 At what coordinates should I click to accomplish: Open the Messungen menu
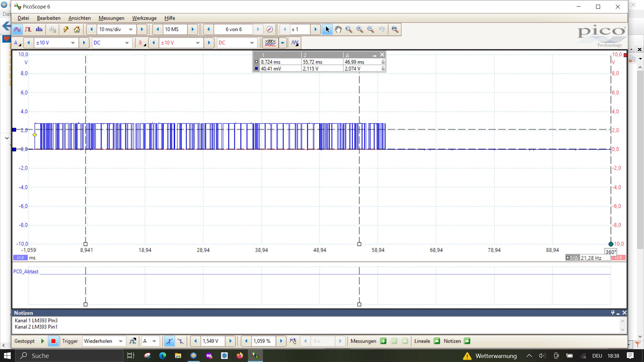111,18
